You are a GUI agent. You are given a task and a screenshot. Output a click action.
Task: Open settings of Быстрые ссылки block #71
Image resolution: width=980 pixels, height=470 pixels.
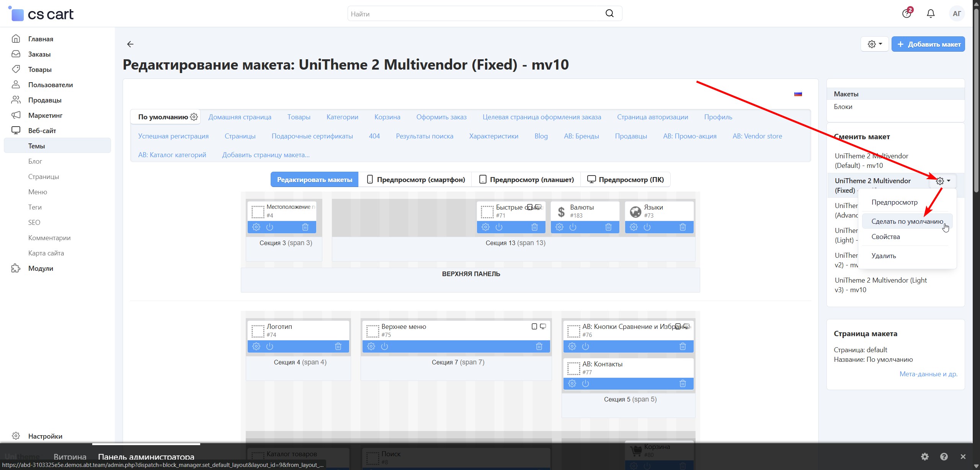tap(486, 227)
